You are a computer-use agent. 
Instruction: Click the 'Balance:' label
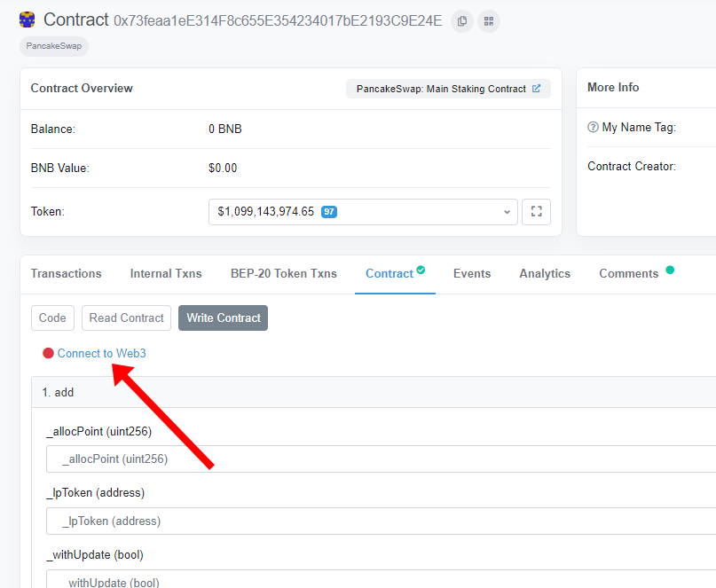53,129
